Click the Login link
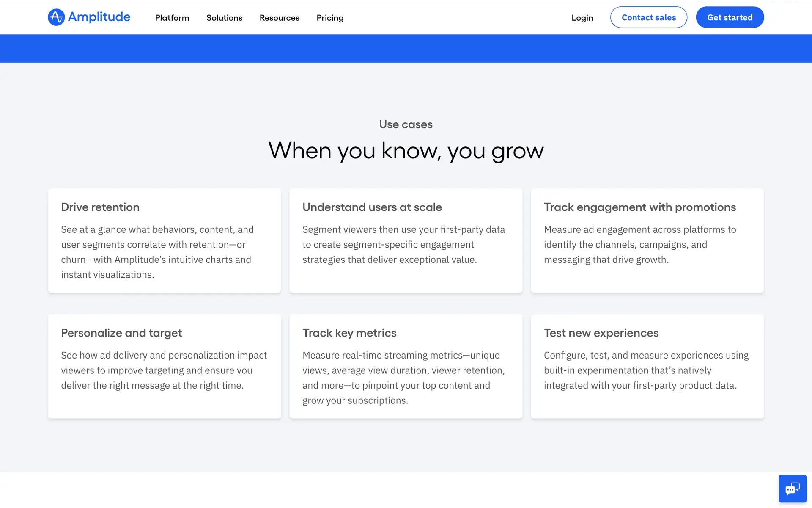812x508 pixels. click(582, 18)
